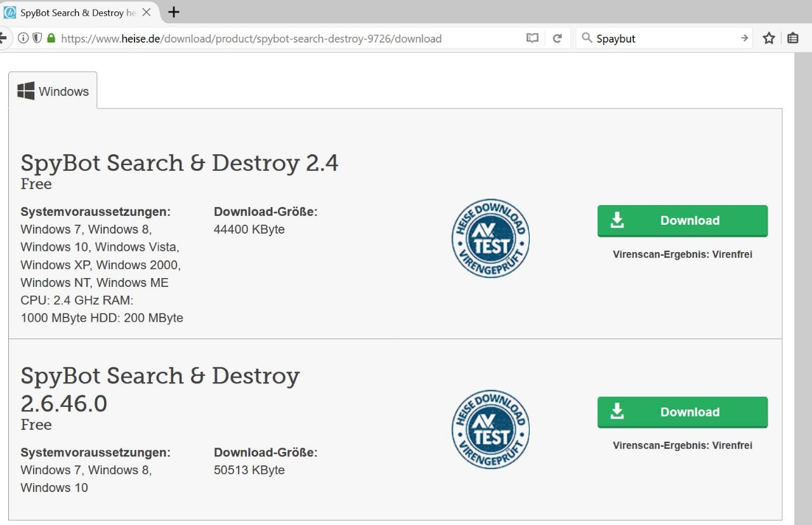Reload the page with refresh icon

tap(557, 38)
